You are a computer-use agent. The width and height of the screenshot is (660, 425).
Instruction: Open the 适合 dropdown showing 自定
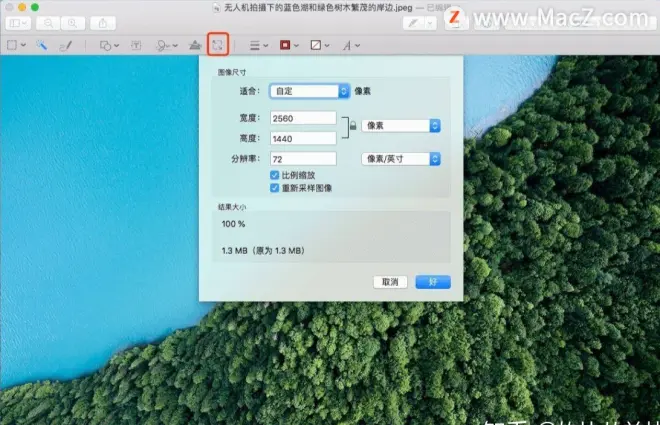pyautogui.click(x=309, y=91)
